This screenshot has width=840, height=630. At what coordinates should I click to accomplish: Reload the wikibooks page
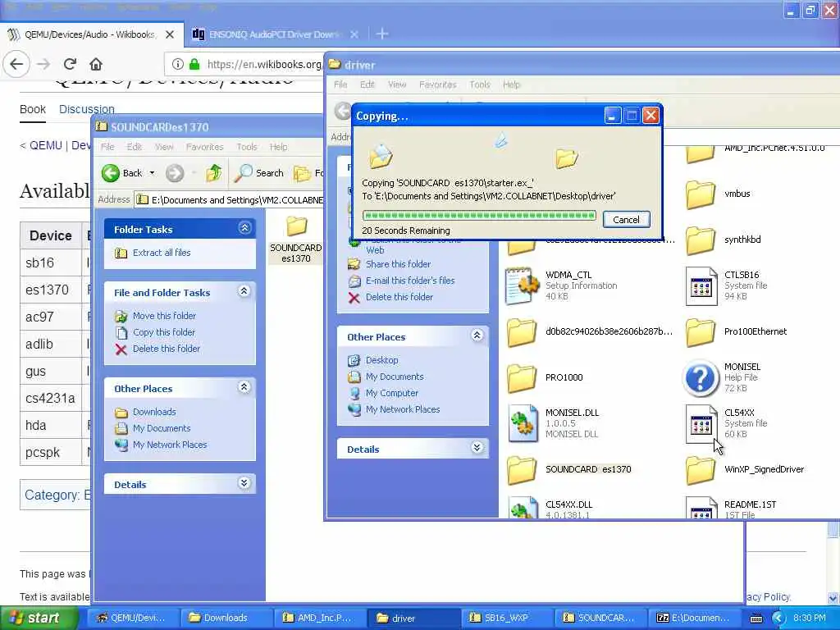tap(70, 64)
